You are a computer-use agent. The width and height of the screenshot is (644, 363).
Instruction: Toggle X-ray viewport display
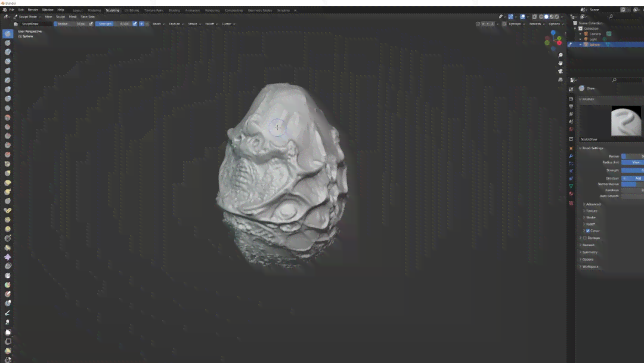tap(534, 17)
